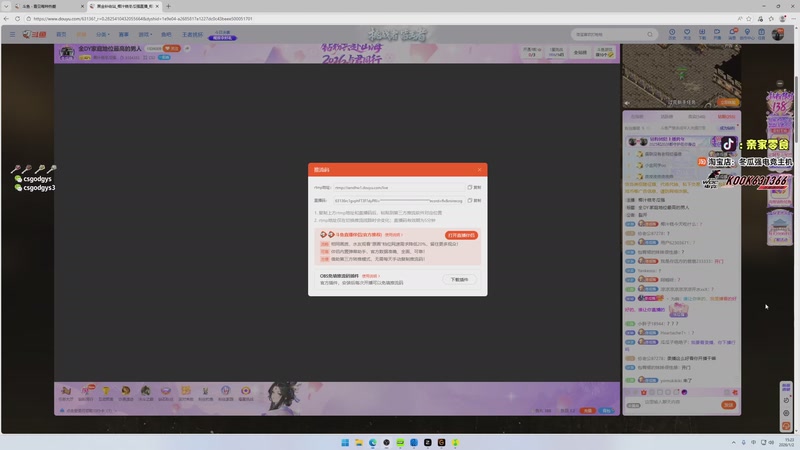The height and width of the screenshot is (450, 800).
Task: Expand the 分类 dropdown in navigation
Action: click(x=103, y=34)
